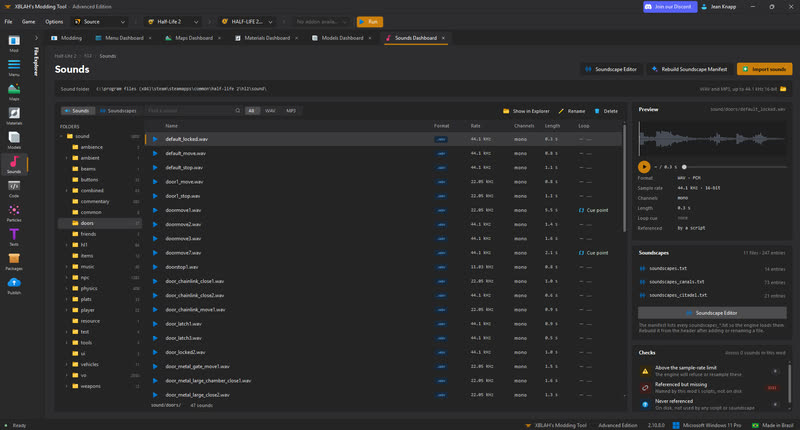Expand the combined folder

point(67,191)
